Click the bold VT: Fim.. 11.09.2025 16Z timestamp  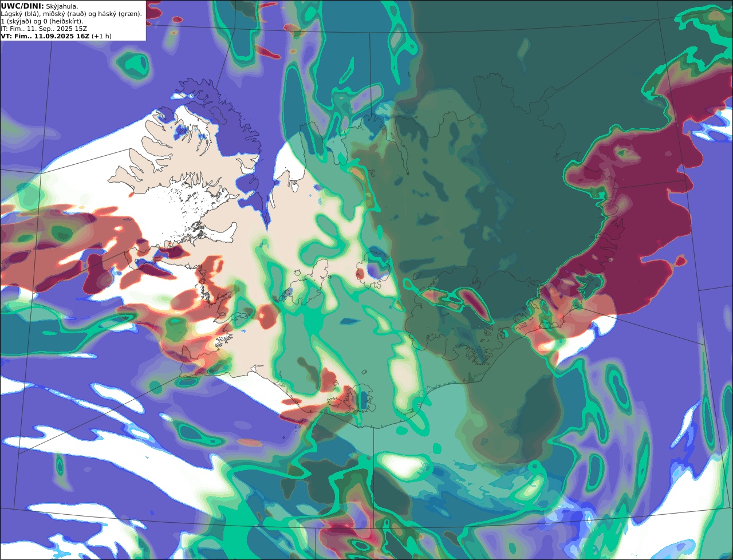click(45, 36)
